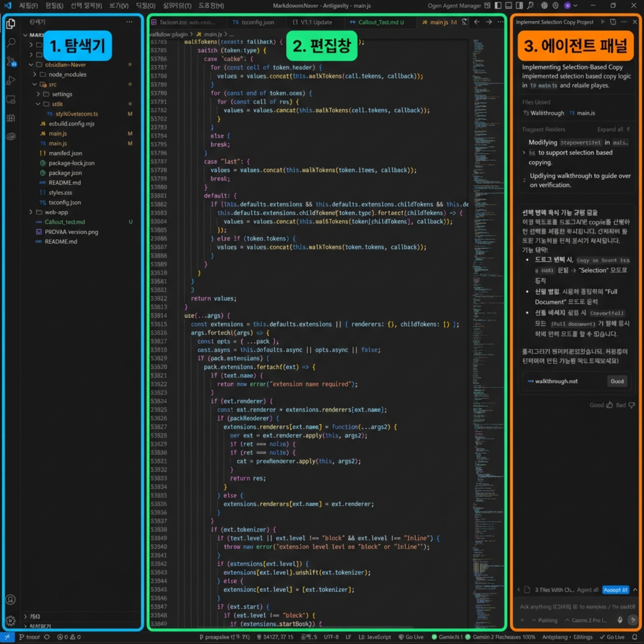644x644 pixels.
Task: Expand the settings folder
Action: [x=38, y=94]
